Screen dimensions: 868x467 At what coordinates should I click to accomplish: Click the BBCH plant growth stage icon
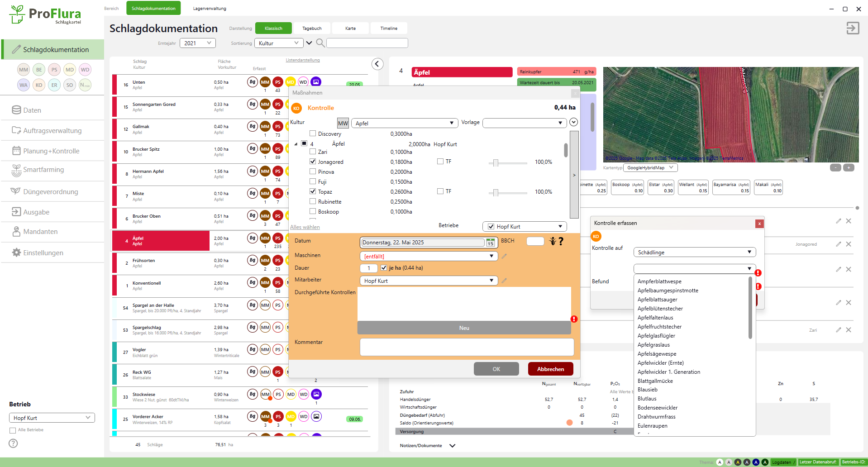pos(553,241)
